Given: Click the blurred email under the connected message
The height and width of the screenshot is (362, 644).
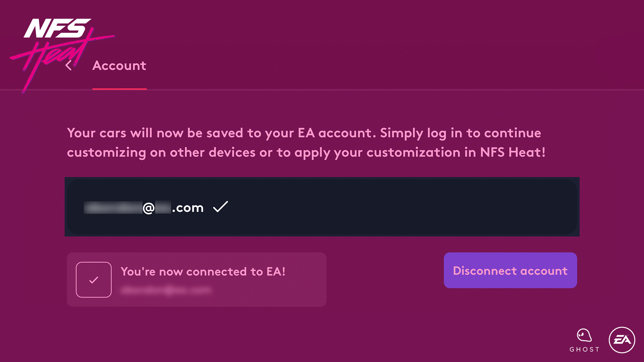Looking at the screenshot, I should point(166,290).
